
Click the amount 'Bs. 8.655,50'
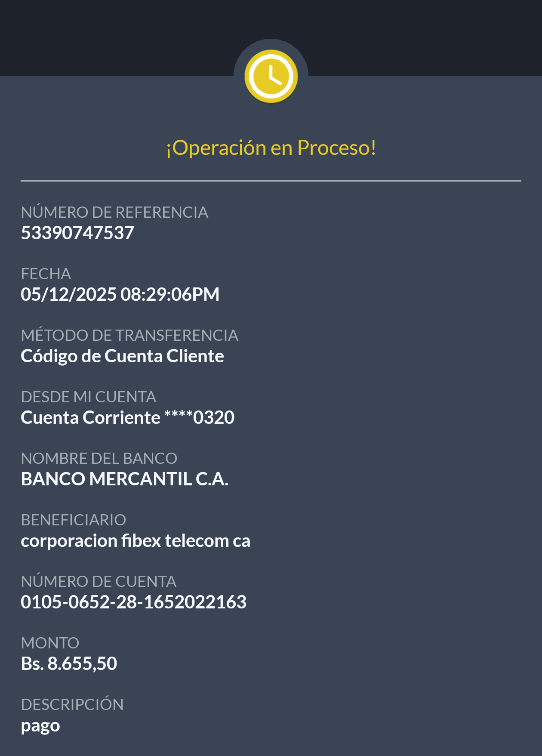69,664
